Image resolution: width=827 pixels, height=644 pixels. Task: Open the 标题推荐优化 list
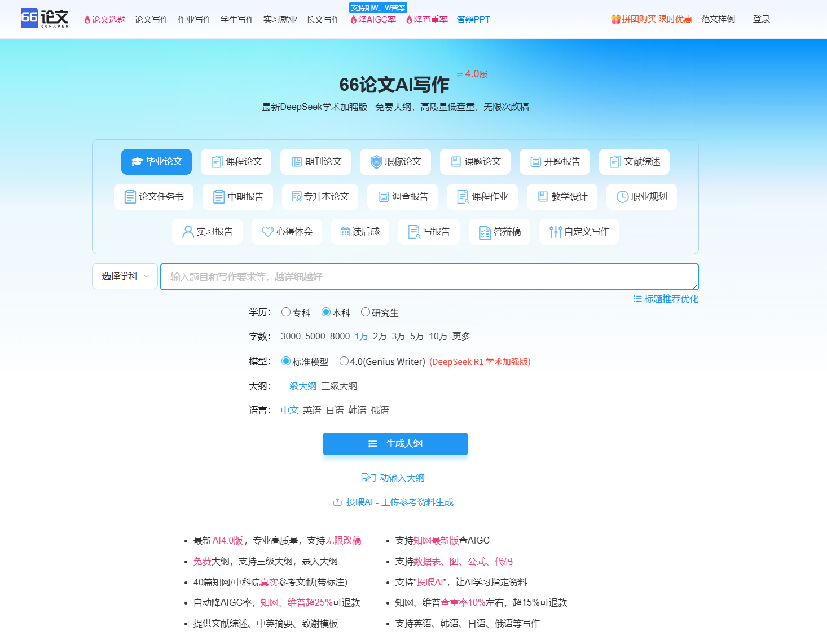[x=666, y=299]
